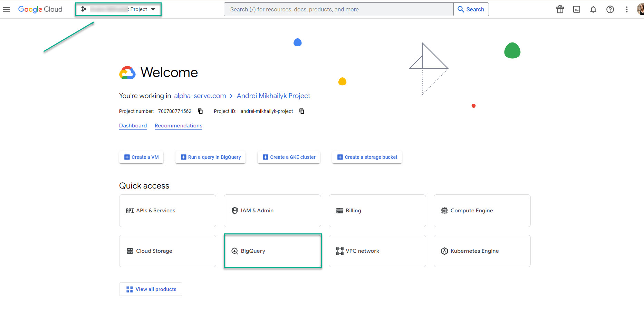Open help using the question mark icon
This screenshot has width=644, height=318.
pyautogui.click(x=610, y=9)
